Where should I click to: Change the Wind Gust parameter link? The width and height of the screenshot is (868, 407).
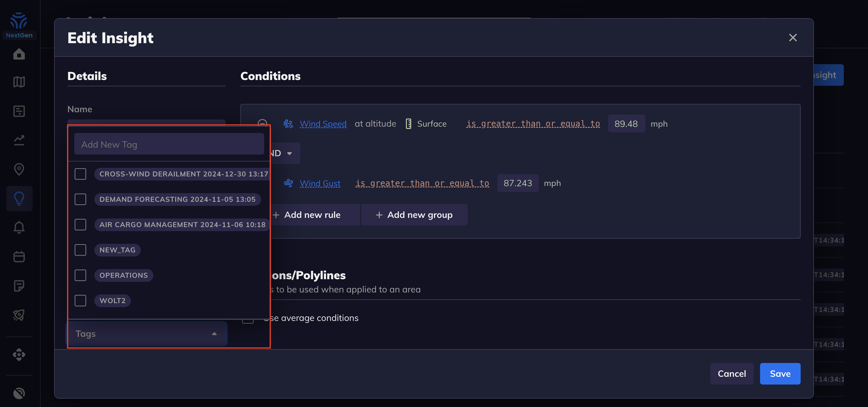(320, 183)
